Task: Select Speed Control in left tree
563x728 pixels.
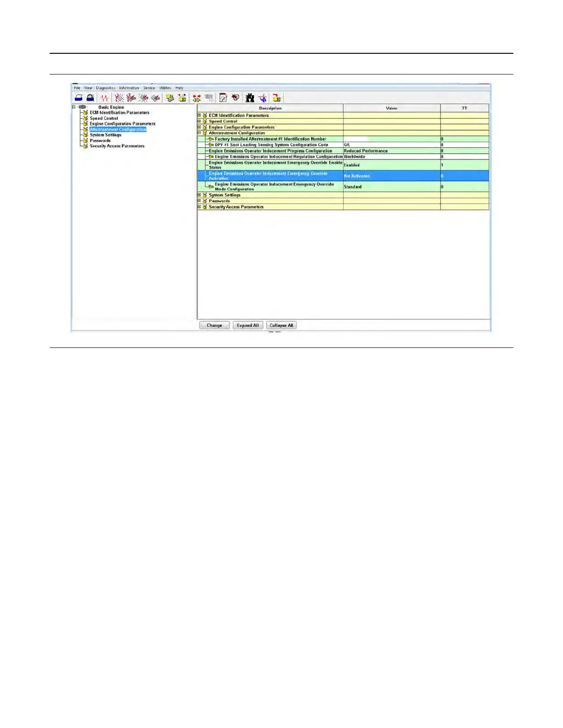Action: [104, 118]
